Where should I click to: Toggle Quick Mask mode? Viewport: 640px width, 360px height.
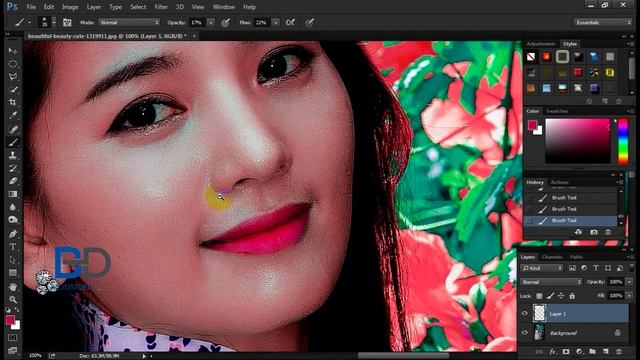coord(13,338)
